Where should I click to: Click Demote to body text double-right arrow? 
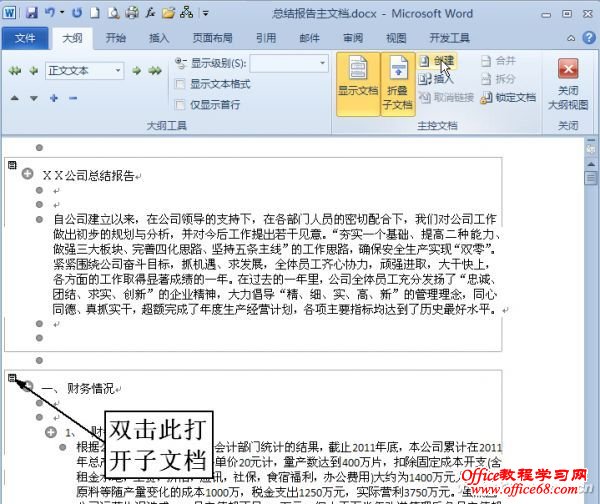pos(155,71)
